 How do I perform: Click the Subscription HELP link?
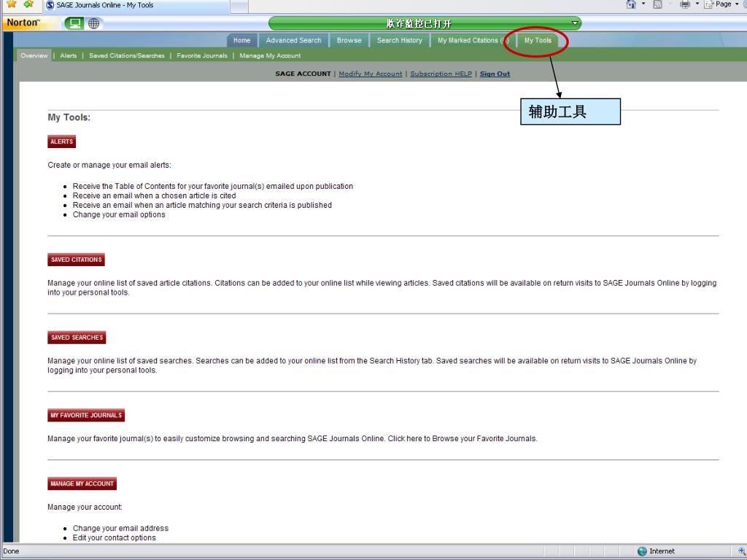click(x=441, y=74)
